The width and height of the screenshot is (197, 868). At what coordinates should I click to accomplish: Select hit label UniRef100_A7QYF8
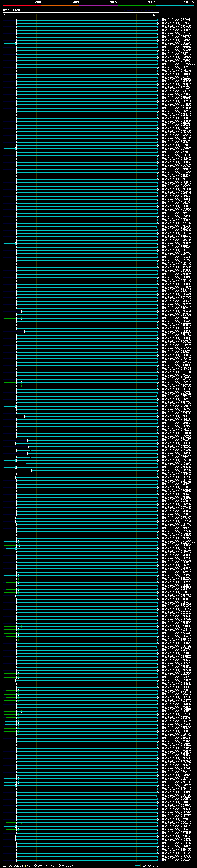[177, 67]
